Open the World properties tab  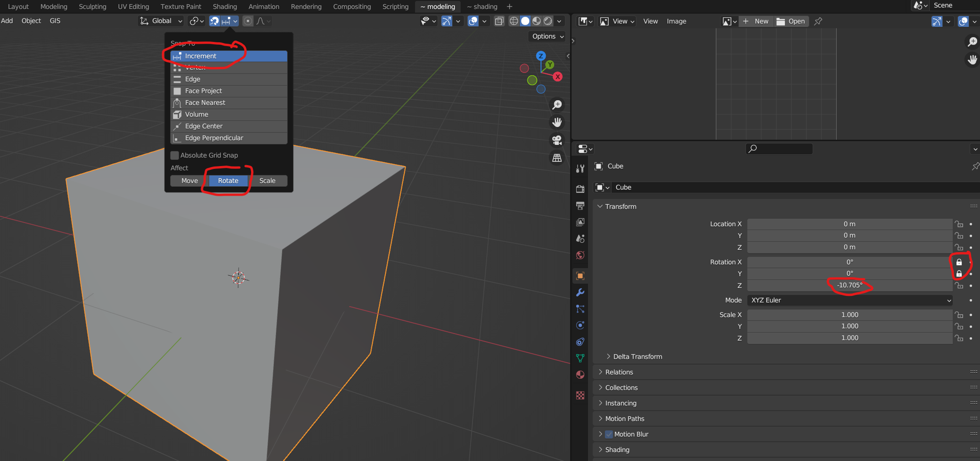[580, 255]
